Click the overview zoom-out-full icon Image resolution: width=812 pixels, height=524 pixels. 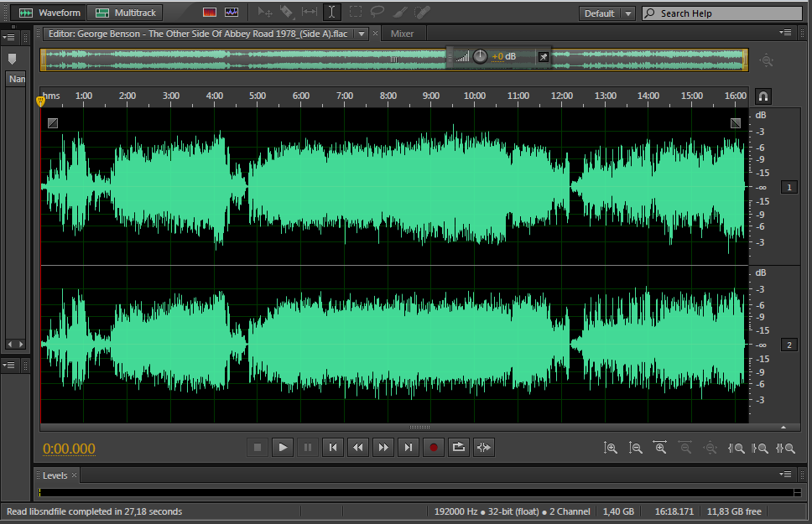767,60
